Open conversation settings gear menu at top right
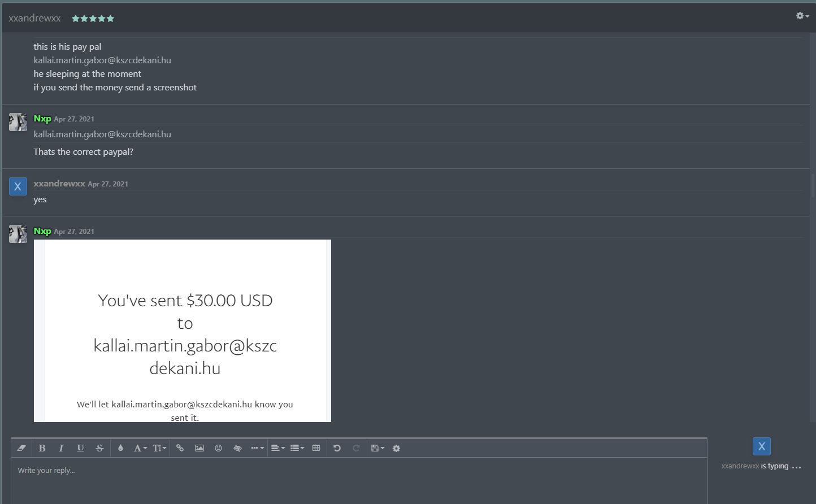Viewport: 816px width, 504px height. click(x=802, y=16)
